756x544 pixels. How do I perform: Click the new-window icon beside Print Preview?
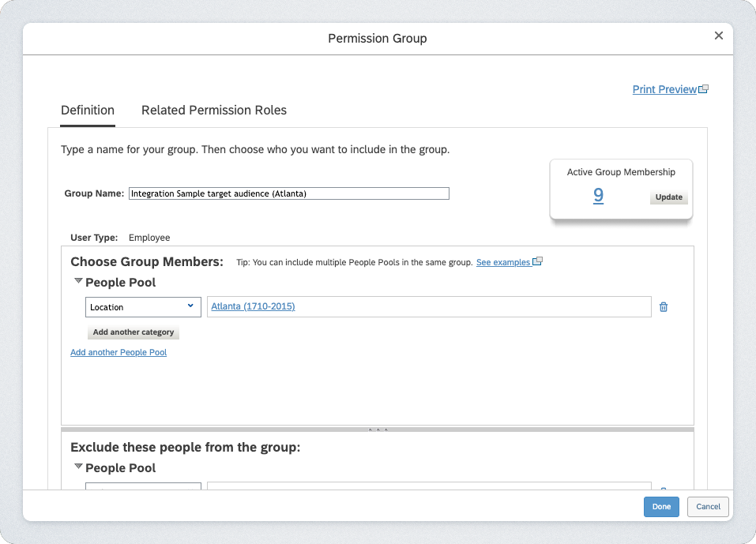tap(704, 89)
